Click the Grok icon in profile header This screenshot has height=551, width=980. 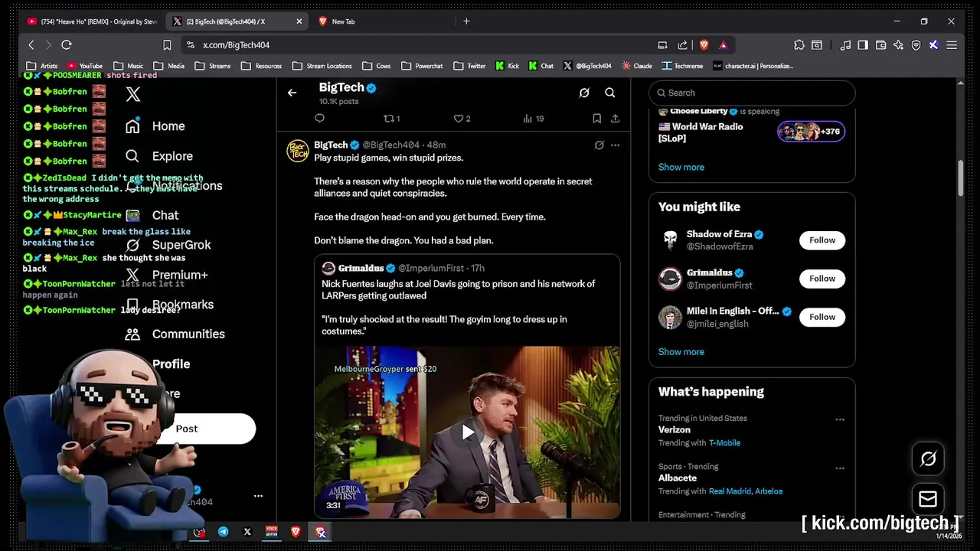[584, 93]
